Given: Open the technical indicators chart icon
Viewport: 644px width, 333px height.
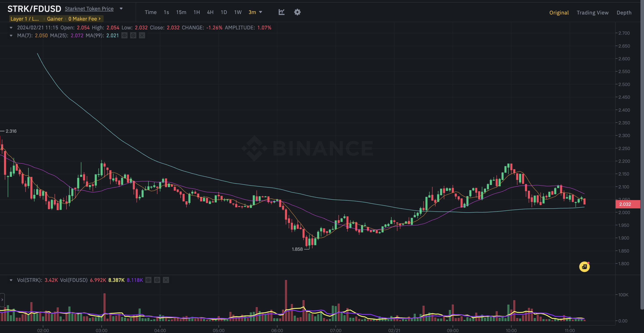Looking at the screenshot, I should 281,12.
